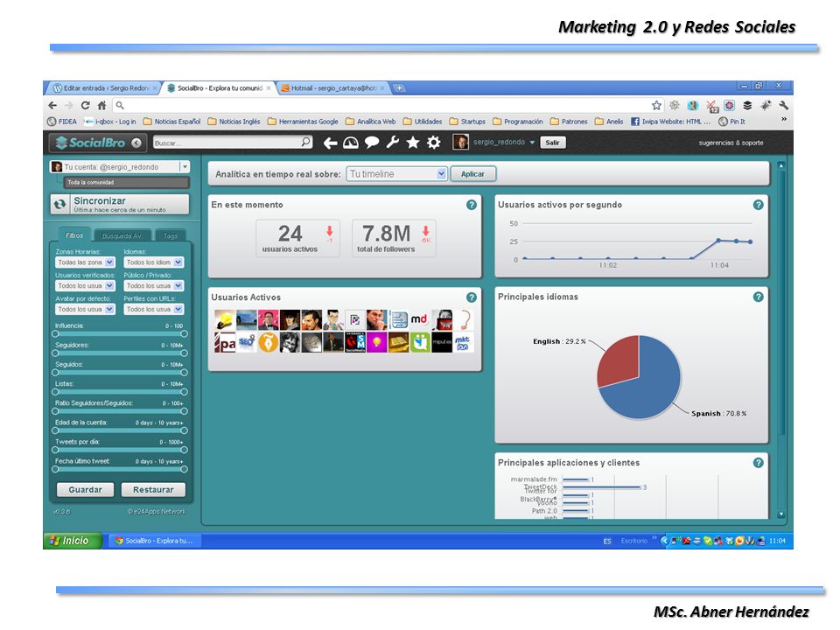Click the star favorites icon
This screenshot has height=630, width=840.
point(413,143)
